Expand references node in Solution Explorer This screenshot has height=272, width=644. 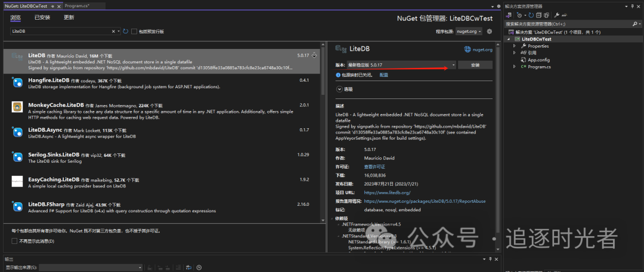[x=514, y=52]
